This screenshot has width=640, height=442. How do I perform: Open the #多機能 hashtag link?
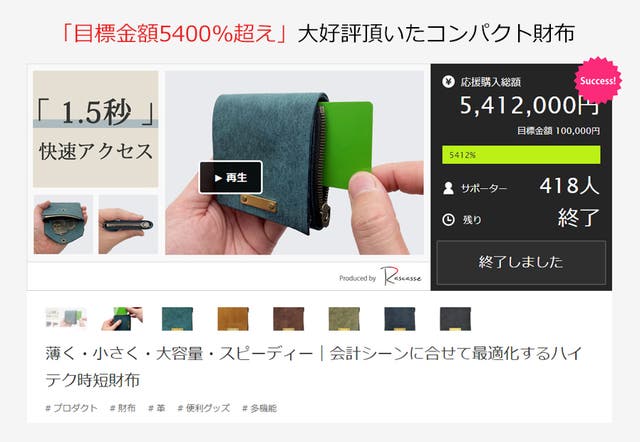point(260,408)
